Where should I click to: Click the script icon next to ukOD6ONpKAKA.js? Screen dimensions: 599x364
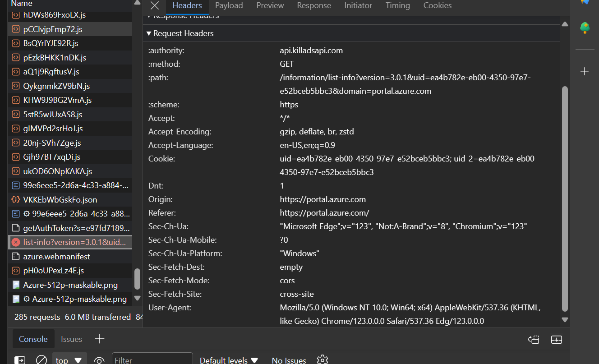[16, 171]
